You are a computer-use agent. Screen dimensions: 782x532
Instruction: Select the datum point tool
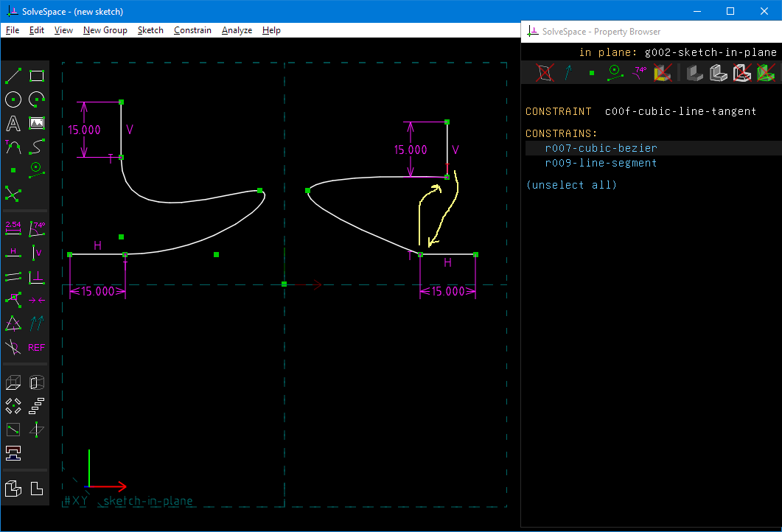pyautogui.click(x=13, y=170)
